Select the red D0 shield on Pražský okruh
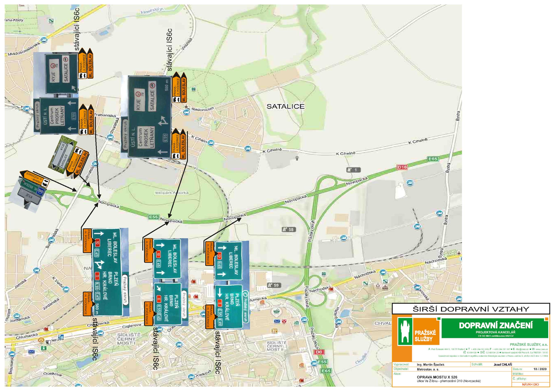This screenshot has width=554, height=392. coord(319,352)
